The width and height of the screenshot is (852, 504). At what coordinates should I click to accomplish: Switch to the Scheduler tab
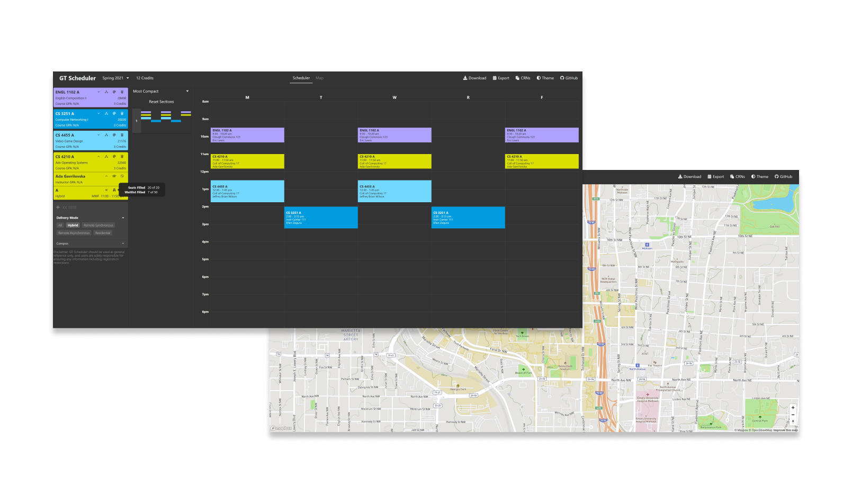(x=301, y=78)
